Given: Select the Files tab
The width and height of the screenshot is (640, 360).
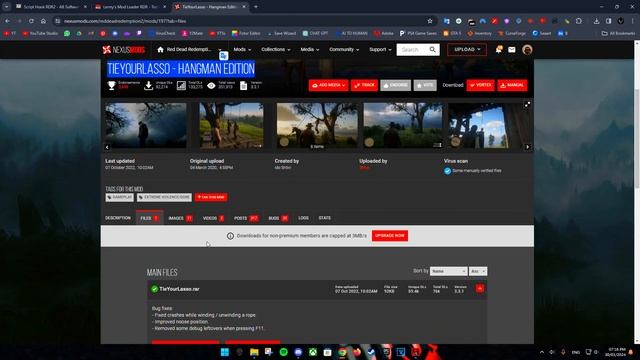Looking at the screenshot, I should (x=149, y=218).
